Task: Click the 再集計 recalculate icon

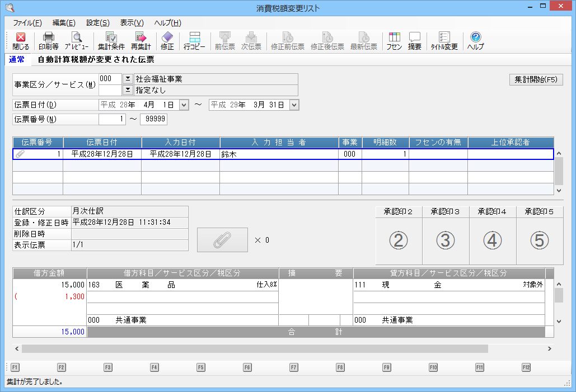Action: 141,41
